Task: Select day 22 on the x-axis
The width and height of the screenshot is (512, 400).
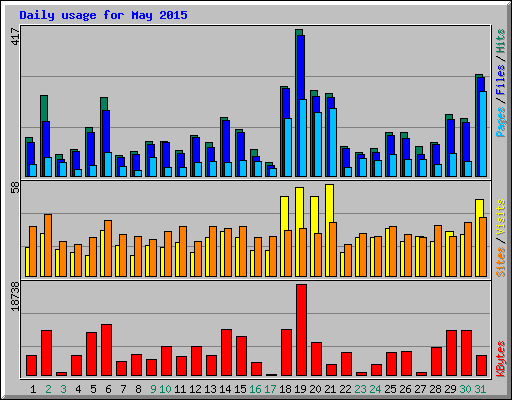Action: [x=345, y=389]
